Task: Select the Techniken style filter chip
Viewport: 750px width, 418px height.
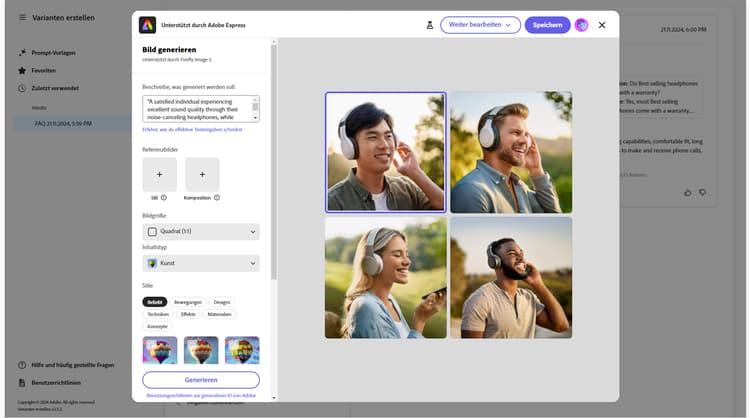Action: (158, 314)
